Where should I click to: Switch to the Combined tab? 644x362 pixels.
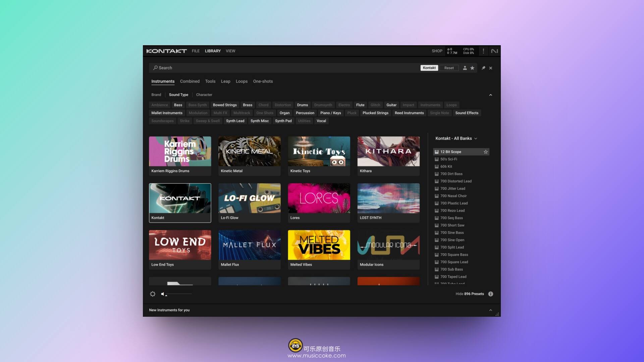190,81
